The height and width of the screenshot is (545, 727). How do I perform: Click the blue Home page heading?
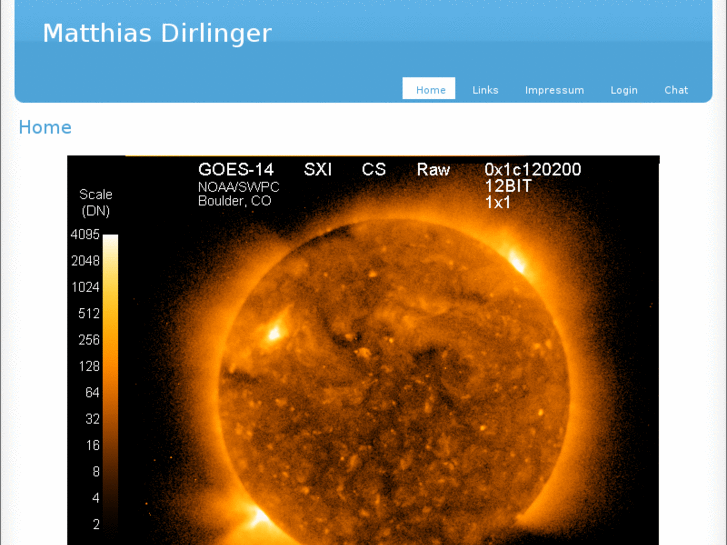click(45, 127)
